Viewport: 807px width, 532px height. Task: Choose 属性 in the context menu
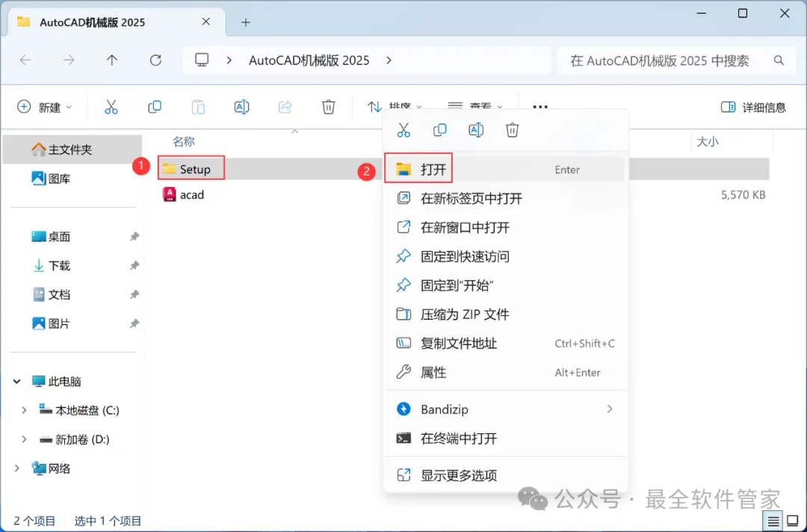point(505,372)
